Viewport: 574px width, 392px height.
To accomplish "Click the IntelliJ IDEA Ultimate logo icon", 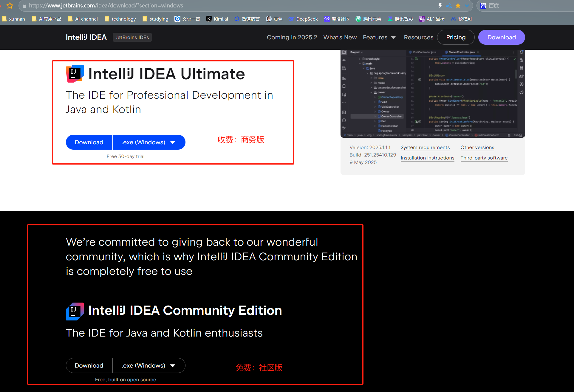I will [x=75, y=74].
